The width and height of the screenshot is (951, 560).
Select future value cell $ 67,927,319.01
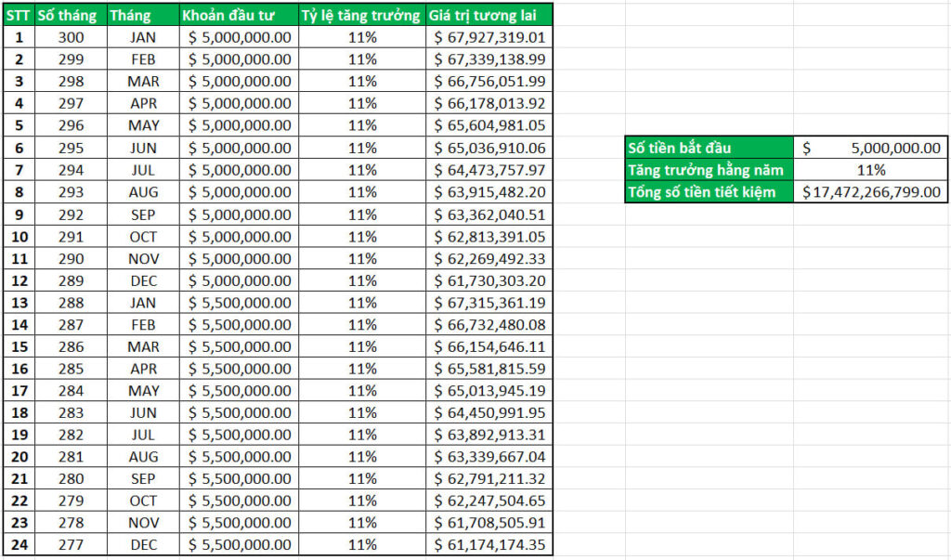point(489,38)
